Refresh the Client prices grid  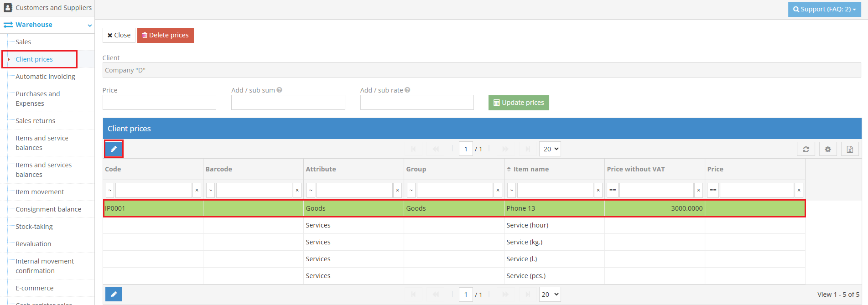tap(806, 149)
